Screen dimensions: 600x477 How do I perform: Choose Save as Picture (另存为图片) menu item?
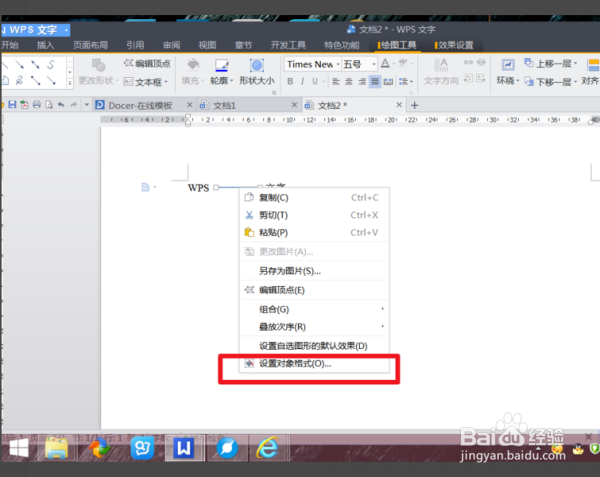(x=314, y=271)
